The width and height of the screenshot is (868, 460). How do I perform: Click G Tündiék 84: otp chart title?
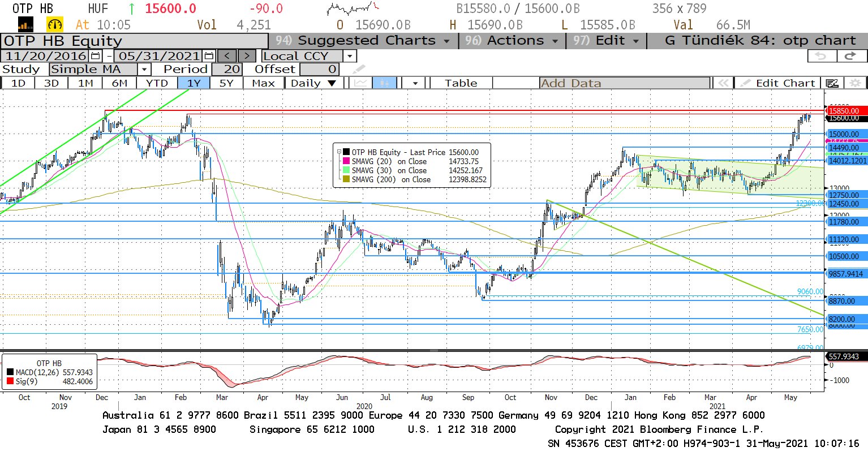(760, 41)
